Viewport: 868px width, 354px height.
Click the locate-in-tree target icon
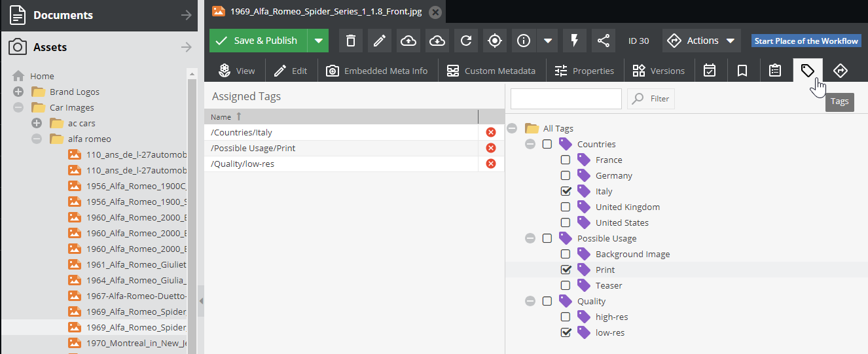coord(495,41)
